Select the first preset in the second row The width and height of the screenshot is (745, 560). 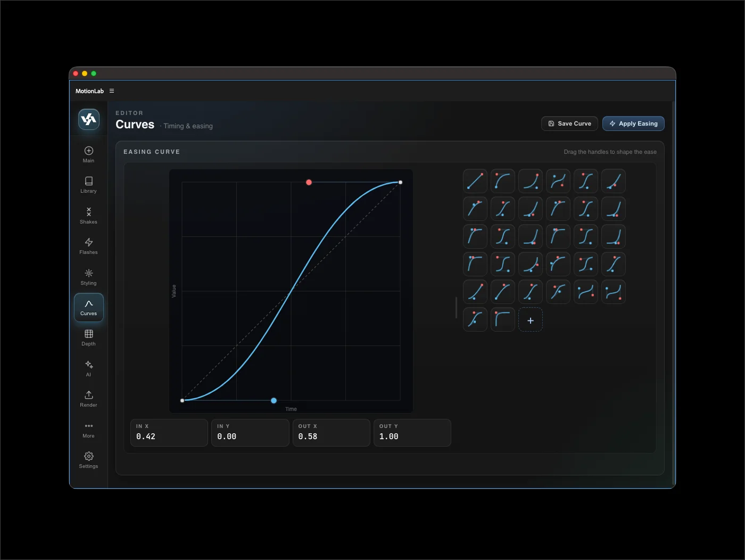[x=475, y=209]
